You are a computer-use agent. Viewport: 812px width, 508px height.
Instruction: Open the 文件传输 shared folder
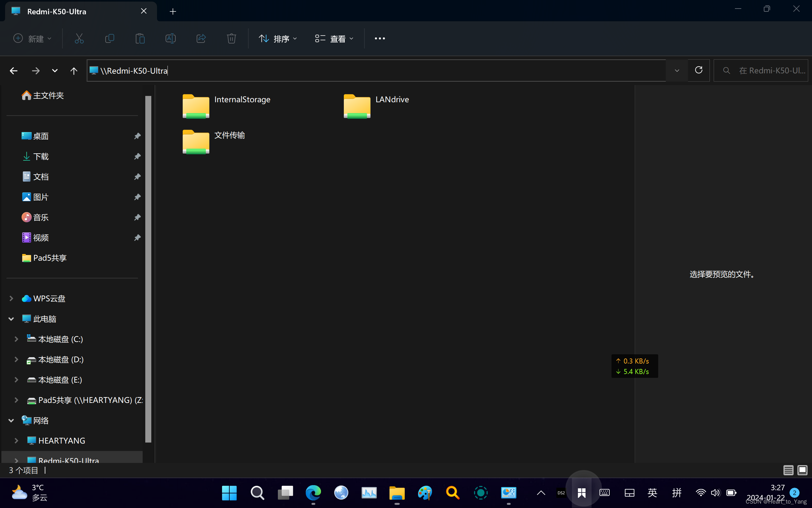click(x=214, y=142)
